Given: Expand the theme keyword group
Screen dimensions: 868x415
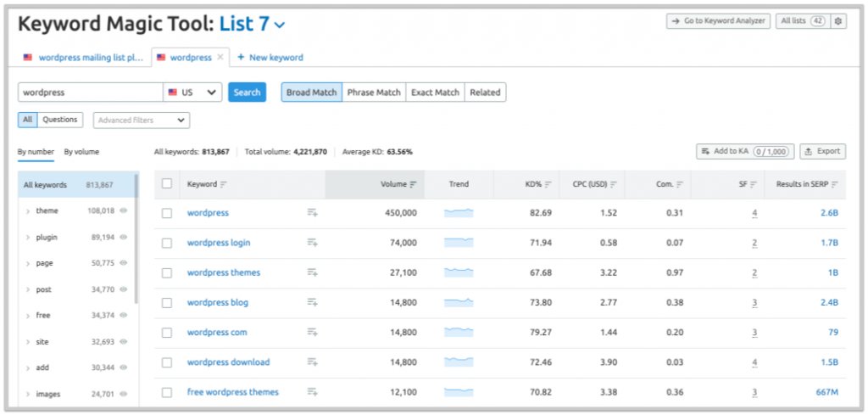Looking at the screenshot, I should (x=28, y=211).
